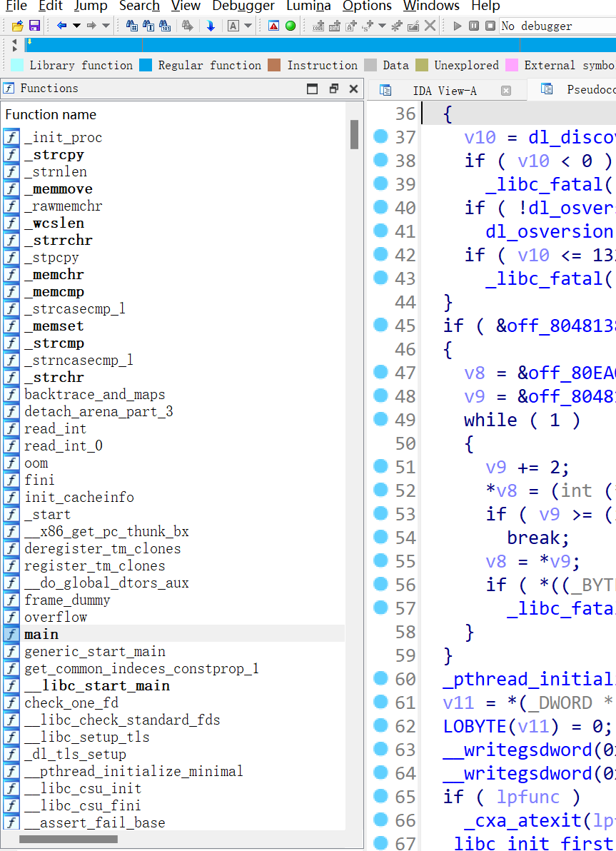
Task: Select the main function in Functions list
Action: click(x=41, y=634)
